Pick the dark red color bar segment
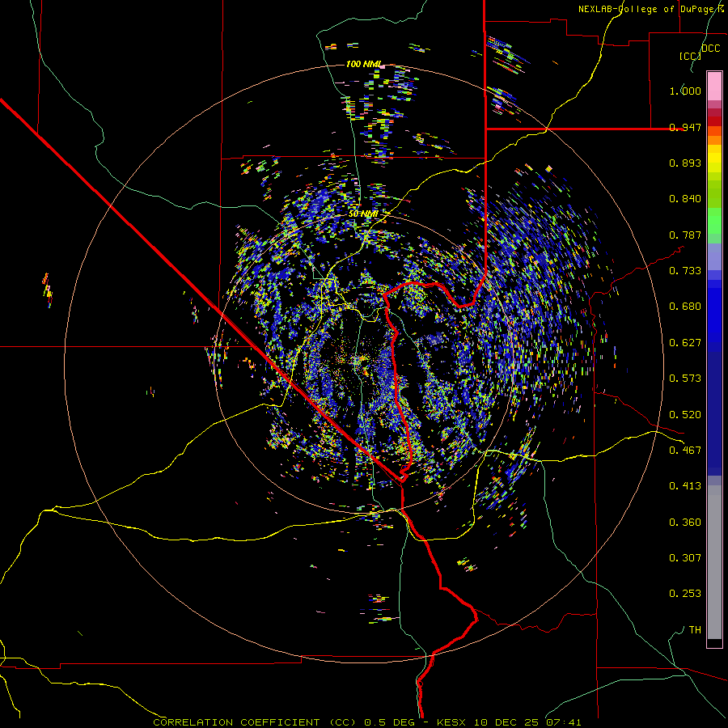Viewport: 728px width, 728px height. coord(714,121)
